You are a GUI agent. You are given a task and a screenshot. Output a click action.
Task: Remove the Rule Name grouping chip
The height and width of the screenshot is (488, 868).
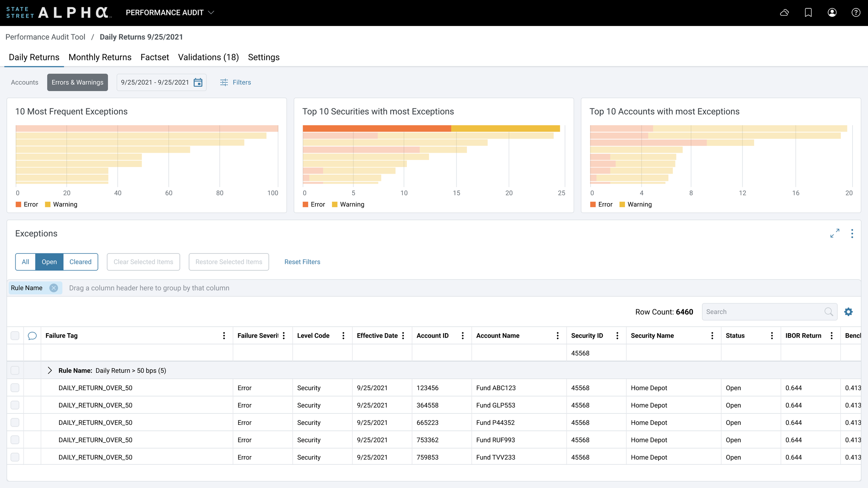pos(53,288)
